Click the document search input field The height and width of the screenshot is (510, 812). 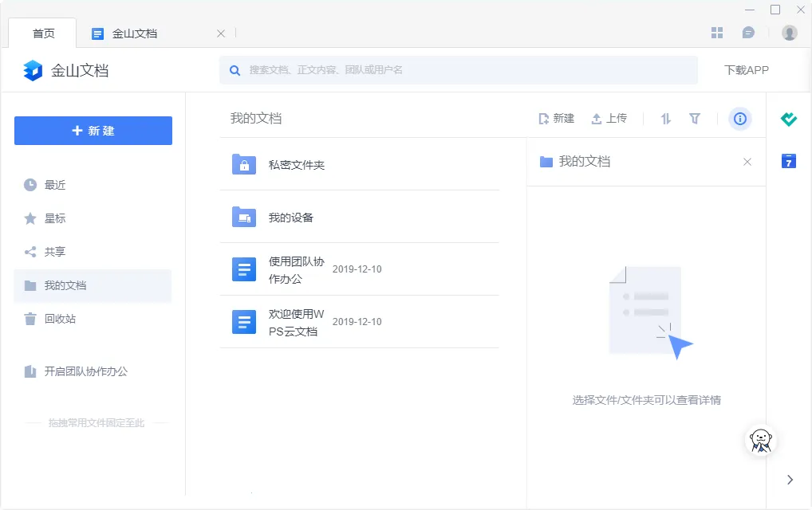point(463,70)
